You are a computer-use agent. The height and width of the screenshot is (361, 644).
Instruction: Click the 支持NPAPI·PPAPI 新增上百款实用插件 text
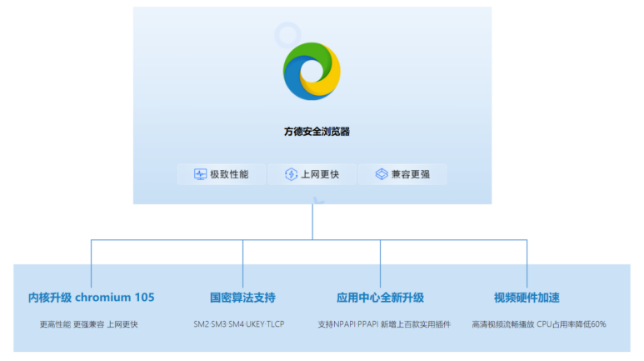pos(384,324)
